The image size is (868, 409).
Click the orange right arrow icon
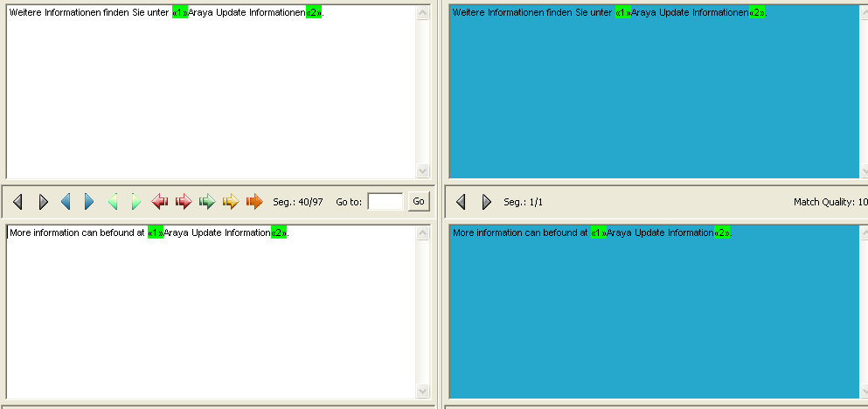click(254, 202)
